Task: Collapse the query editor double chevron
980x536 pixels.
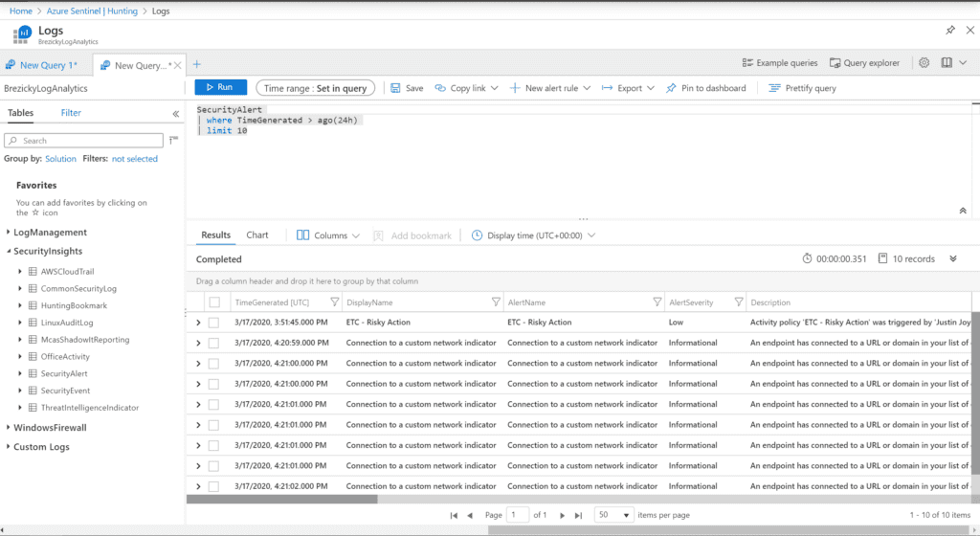Action: tap(963, 211)
